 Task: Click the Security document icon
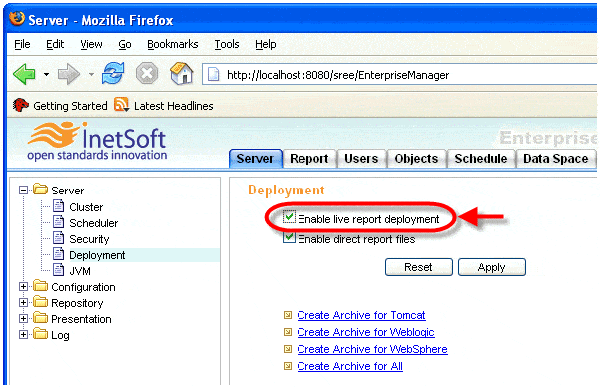coord(59,238)
